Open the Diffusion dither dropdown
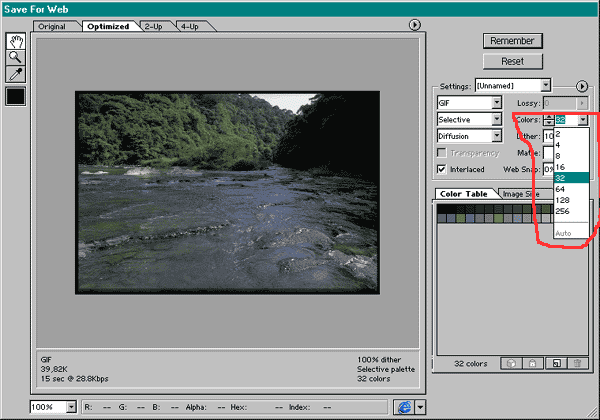 (469, 136)
